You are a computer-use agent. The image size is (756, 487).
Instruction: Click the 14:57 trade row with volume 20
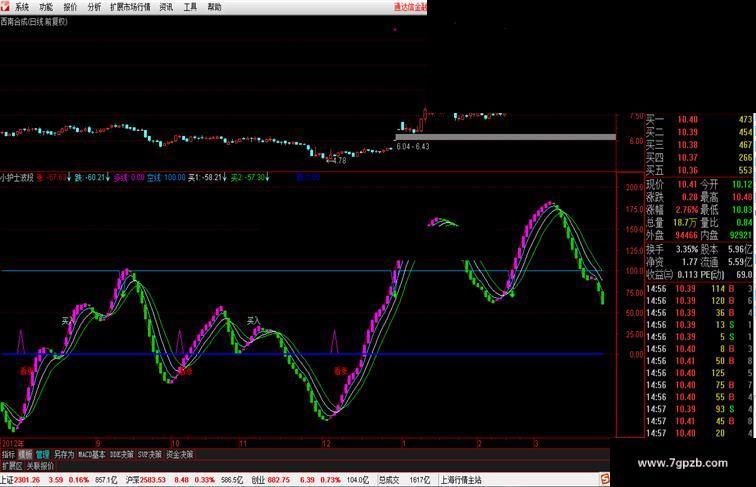tap(699, 433)
